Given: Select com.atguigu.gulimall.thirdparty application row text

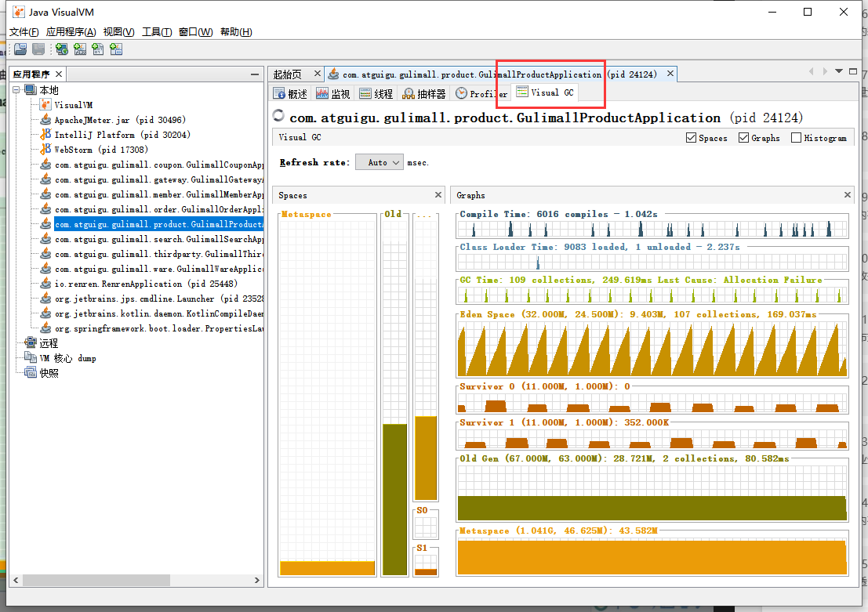Looking at the screenshot, I should click(159, 254).
